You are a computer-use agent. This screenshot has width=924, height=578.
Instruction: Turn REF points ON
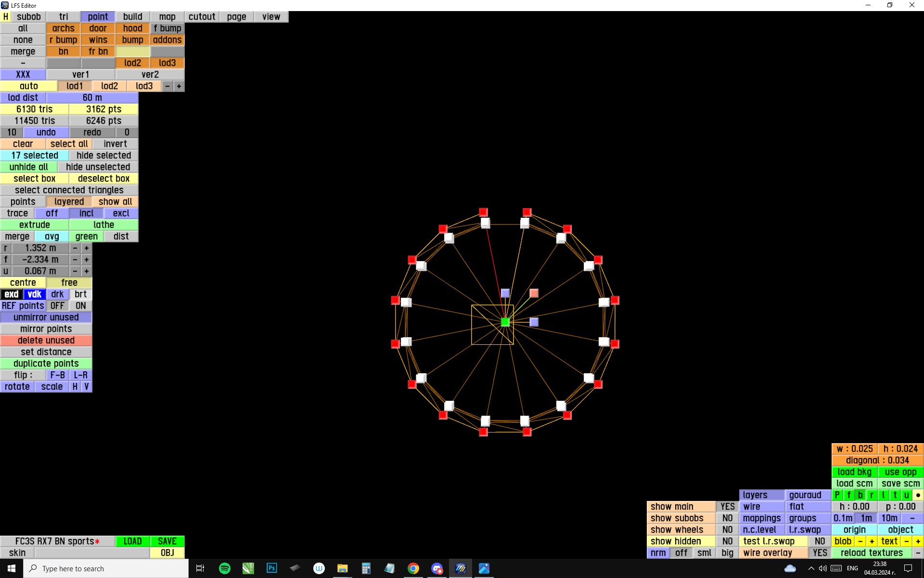click(81, 306)
